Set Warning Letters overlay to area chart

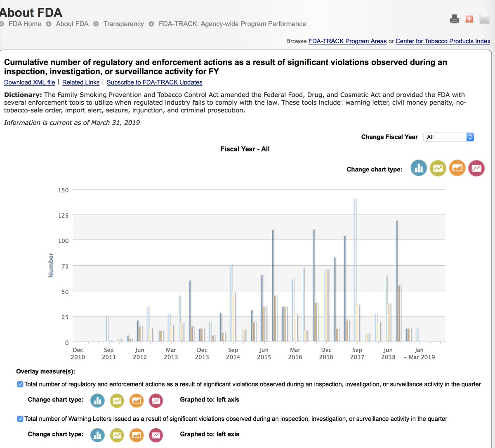coord(137,435)
